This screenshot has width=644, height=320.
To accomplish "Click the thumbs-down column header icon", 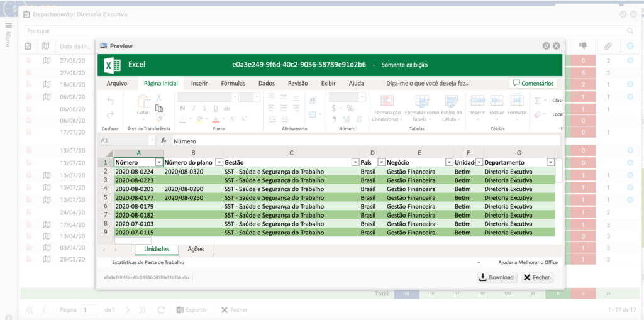I will click(583, 47).
